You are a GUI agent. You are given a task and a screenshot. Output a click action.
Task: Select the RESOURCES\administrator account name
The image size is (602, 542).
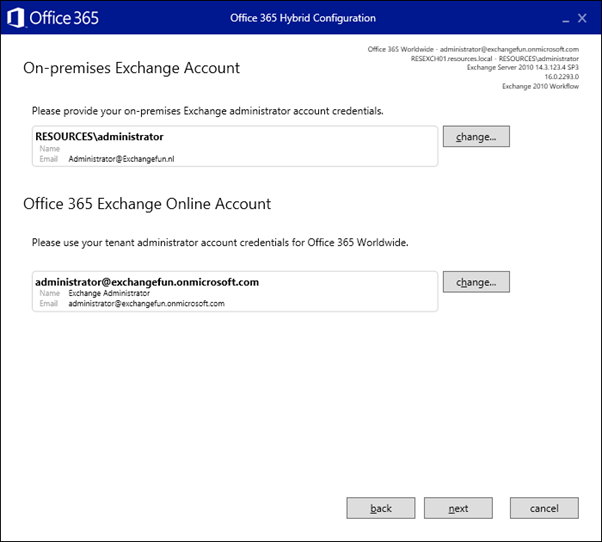pos(99,136)
